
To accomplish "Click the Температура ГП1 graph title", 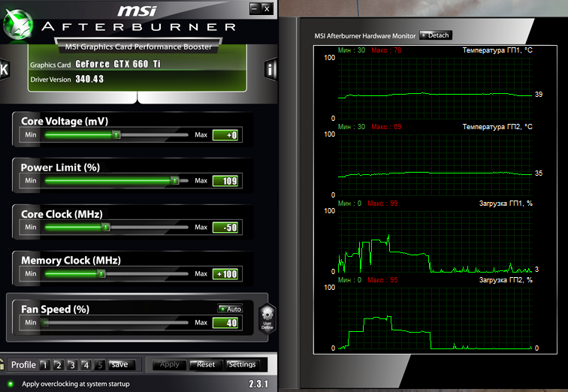I will point(497,50).
